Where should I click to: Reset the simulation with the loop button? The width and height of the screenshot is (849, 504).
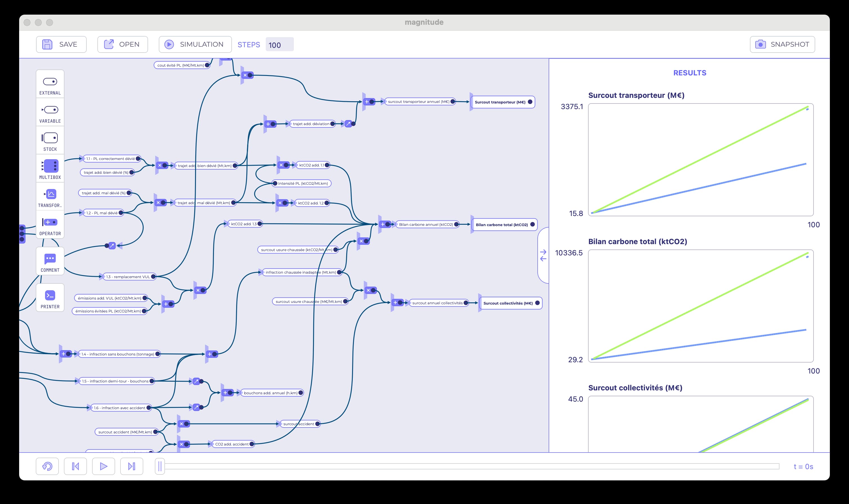coord(47,466)
